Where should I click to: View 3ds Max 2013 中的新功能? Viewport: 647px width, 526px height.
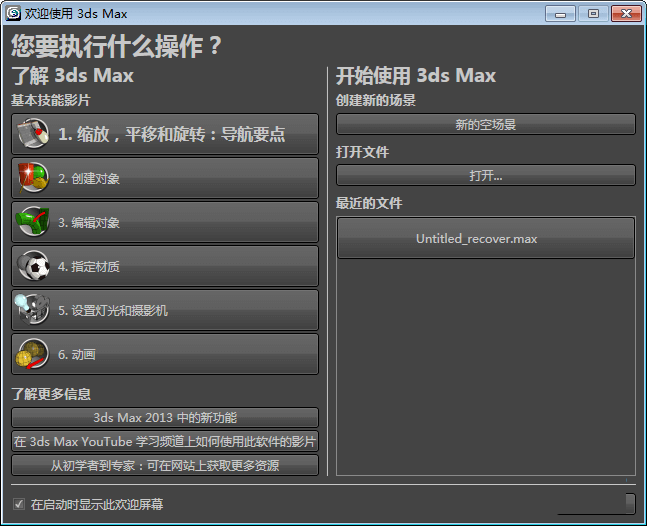point(165,417)
